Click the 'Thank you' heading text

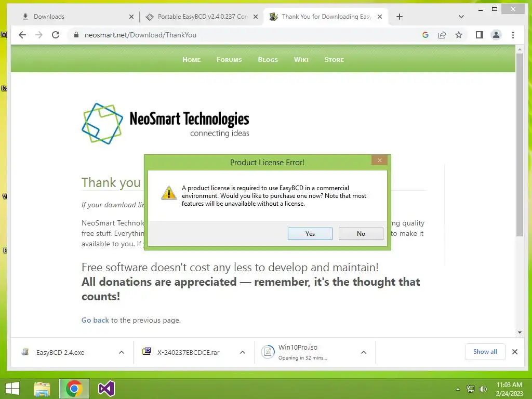(111, 182)
